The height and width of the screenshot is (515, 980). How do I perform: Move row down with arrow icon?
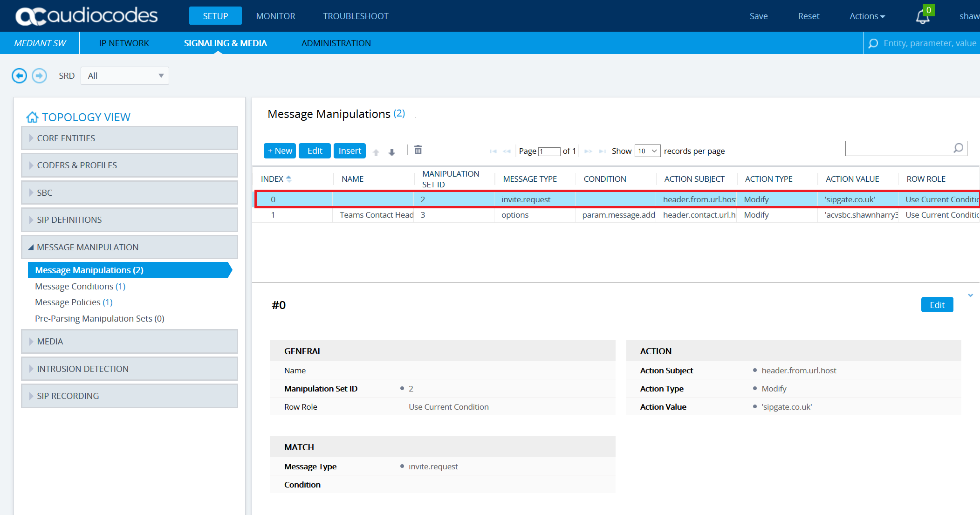[x=392, y=152]
